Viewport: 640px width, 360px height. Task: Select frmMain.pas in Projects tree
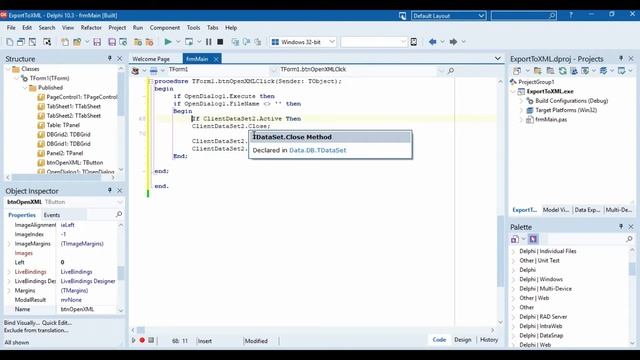click(551, 120)
